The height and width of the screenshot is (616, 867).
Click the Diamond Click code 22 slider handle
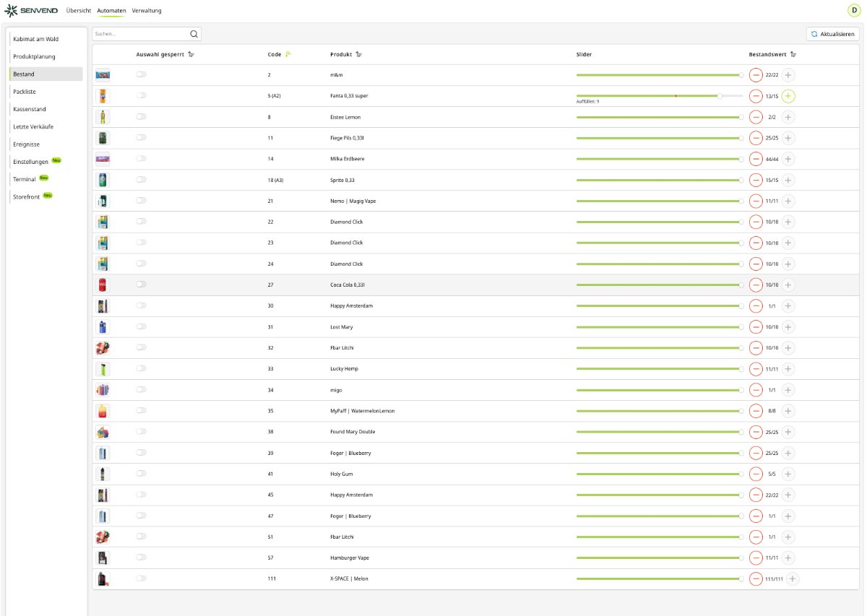[x=741, y=222]
